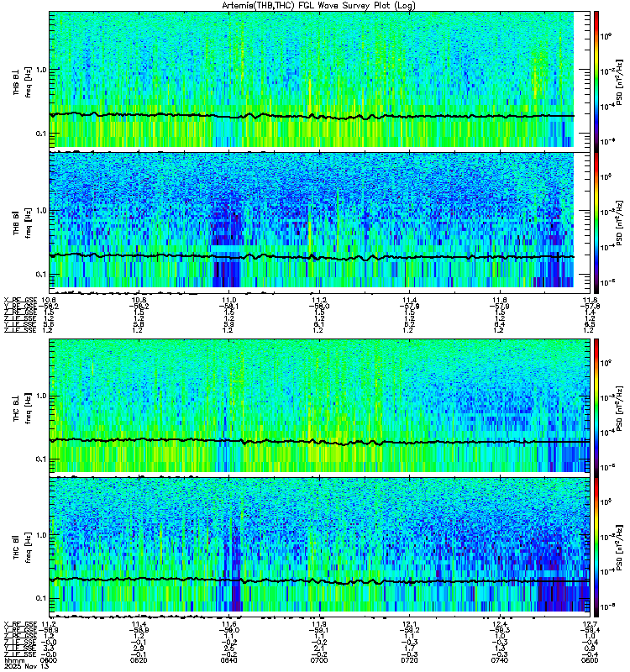630x672 pixels.
Task: Click the '12.1' value in the THC X_RE_GSE row
Action: pos(409,624)
